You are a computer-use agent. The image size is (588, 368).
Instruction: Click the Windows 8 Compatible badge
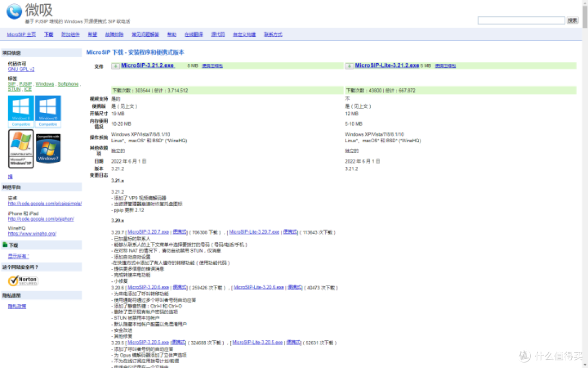[21, 112]
